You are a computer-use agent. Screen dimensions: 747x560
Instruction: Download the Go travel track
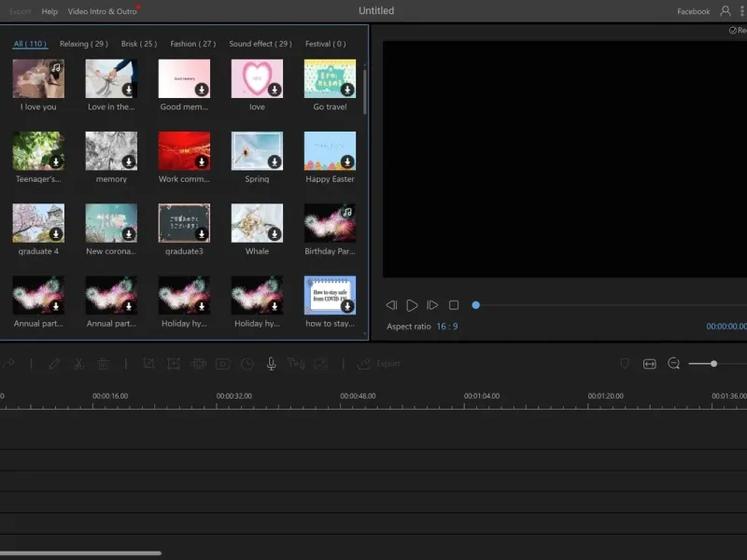[347, 90]
